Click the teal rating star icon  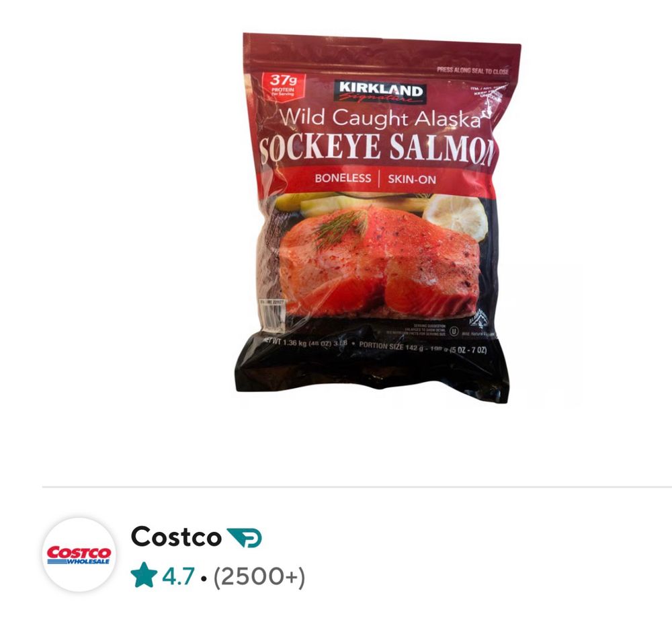144,575
